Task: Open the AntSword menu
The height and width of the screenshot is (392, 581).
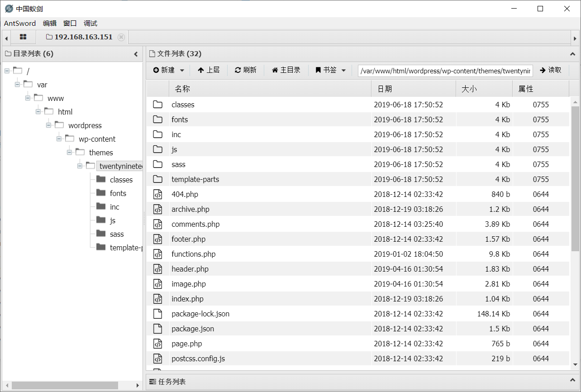Action: pyautogui.click(x=20, y=24)
